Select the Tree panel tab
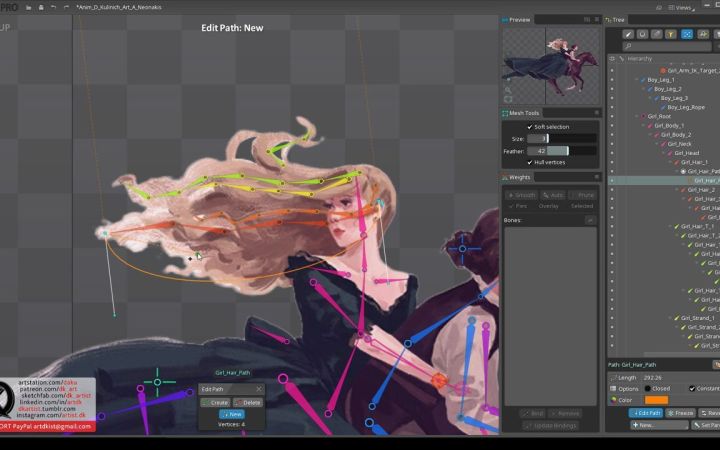The height and width of the screenshot is (450, 720). point(615,20)
